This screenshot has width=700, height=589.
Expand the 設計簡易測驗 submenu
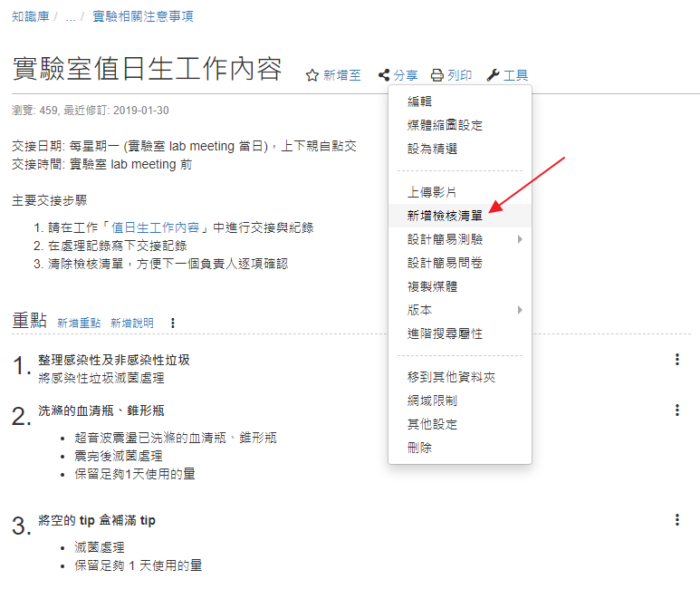coord(520,239)
